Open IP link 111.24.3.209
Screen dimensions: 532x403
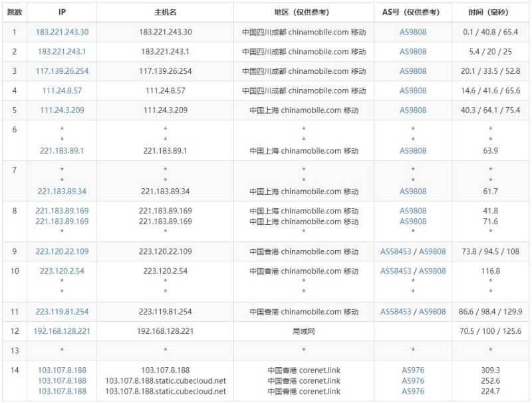[x=62, y=110]
